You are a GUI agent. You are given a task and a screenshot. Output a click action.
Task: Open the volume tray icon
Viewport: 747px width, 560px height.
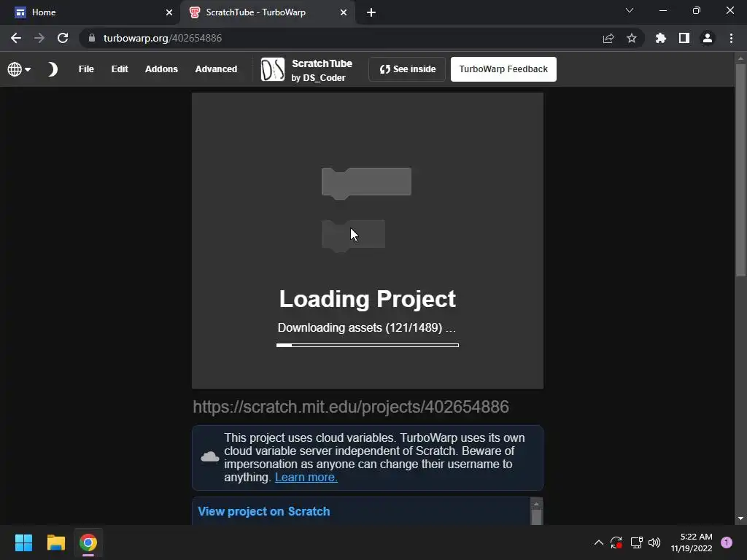coord(654,542)
